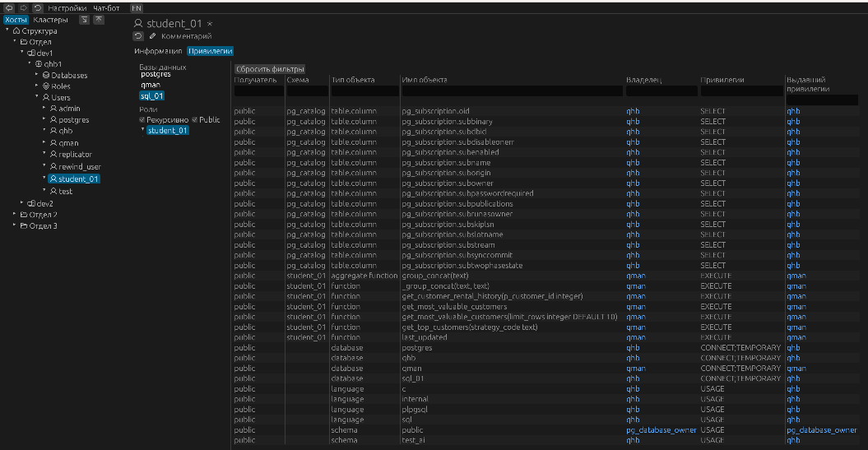Switch interface language with EN button
The width and height of the screenshot is (868, 450).
coord(136,7)
